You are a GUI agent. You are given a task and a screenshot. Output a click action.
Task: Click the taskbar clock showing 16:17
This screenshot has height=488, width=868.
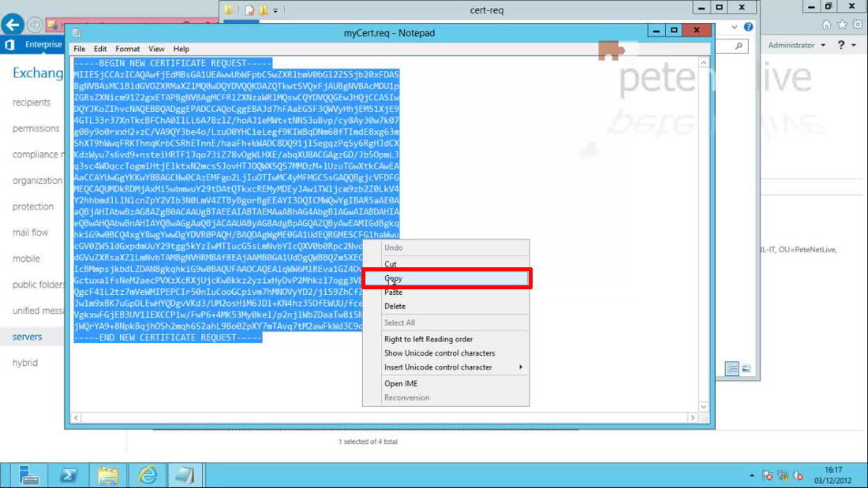pos(832,475)
